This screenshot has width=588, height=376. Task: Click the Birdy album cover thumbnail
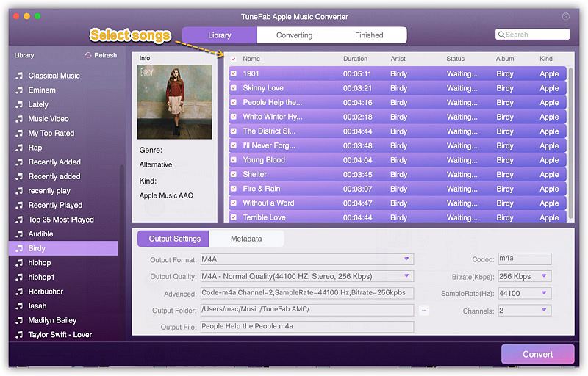(174, 102)
